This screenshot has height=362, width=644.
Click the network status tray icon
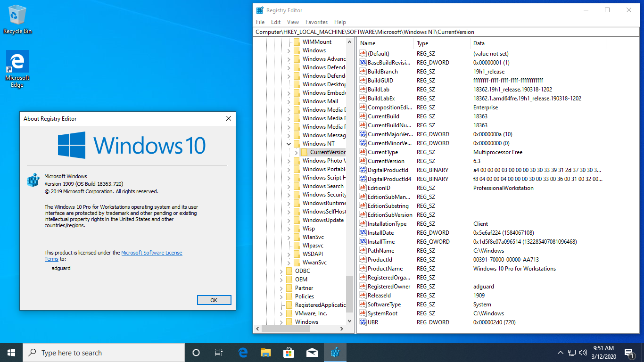(x=572, y=353)
